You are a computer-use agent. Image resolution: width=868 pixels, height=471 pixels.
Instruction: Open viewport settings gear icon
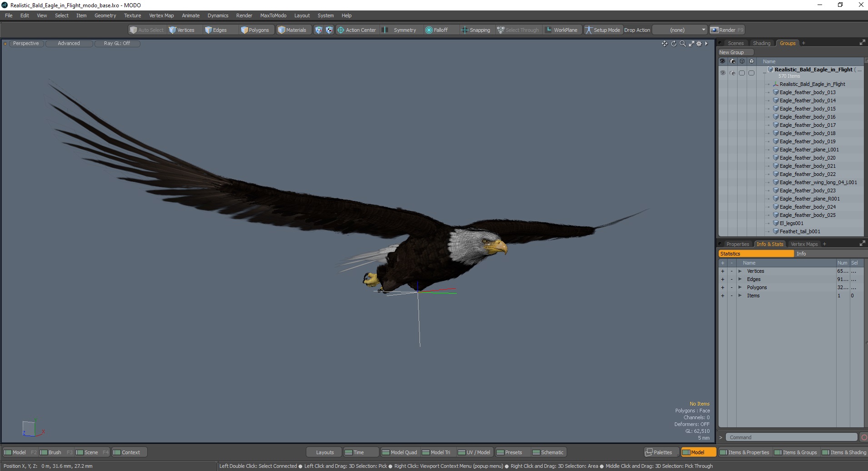[x=699, y=44]
